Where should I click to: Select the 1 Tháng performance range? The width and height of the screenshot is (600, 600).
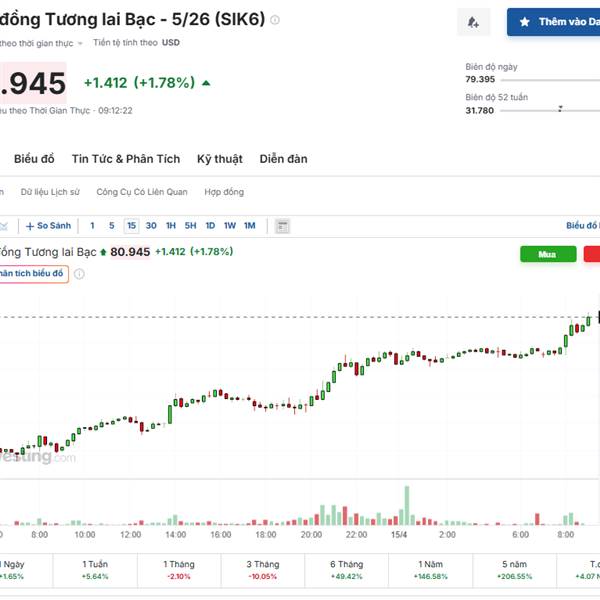[x=179, y=570]
